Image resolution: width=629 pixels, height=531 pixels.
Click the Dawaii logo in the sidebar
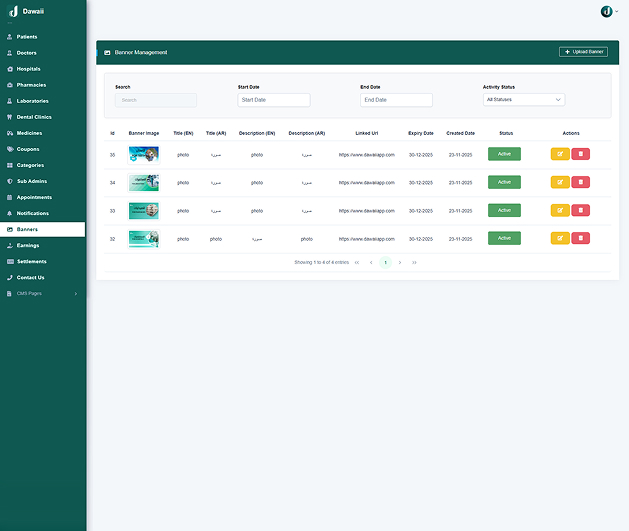pos(14,11)
